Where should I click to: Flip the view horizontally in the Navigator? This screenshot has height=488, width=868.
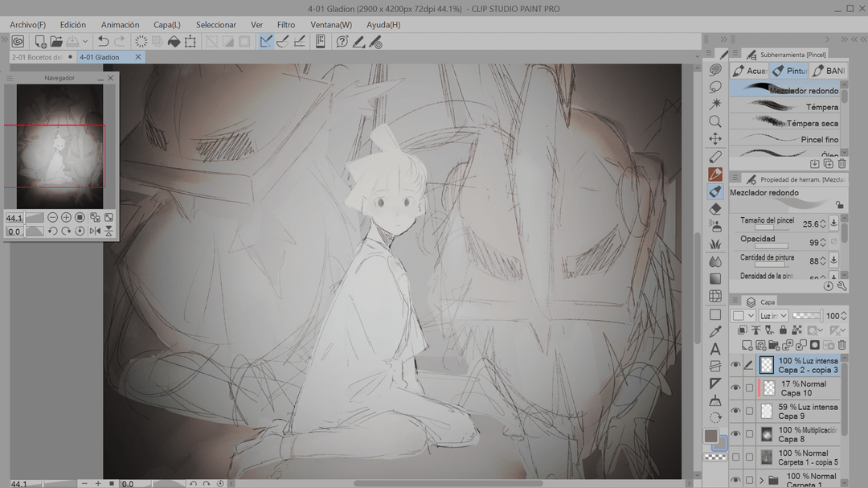[95, 232]
